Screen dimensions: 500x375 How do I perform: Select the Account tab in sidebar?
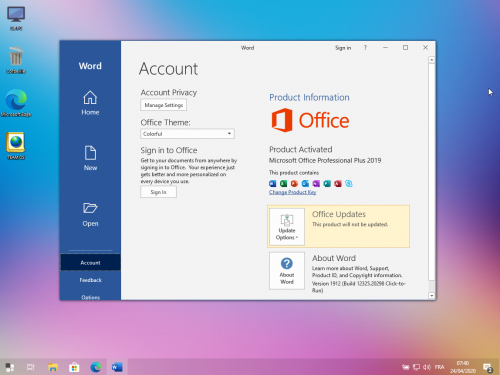[x=90, y=263]
